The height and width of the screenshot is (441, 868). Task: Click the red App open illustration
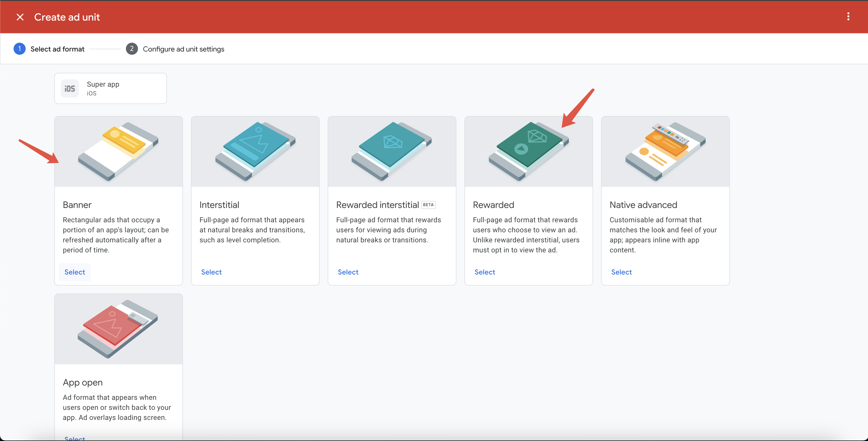coord(118,329)
